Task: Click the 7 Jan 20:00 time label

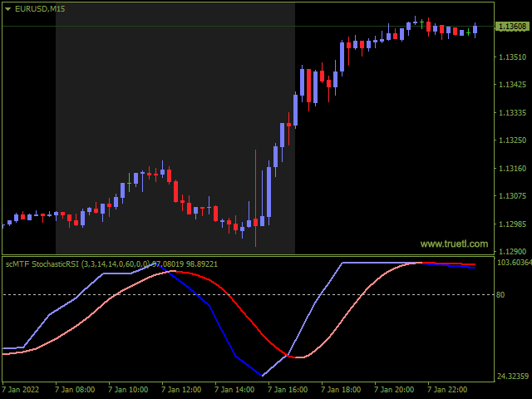Action: click(394, 390)
